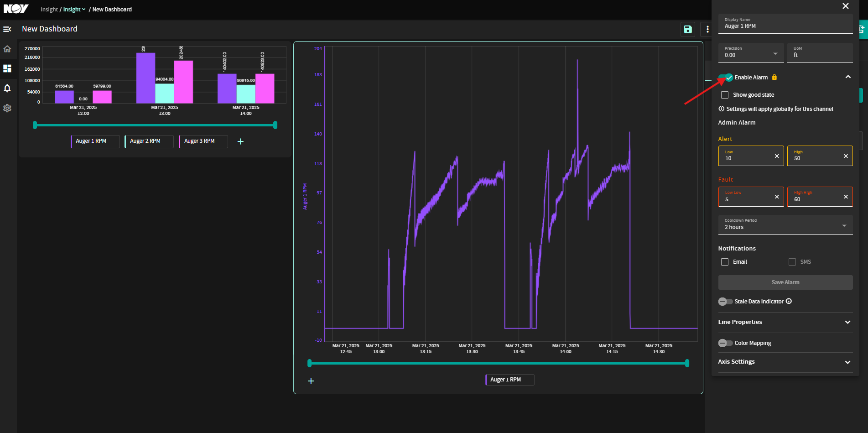The width and height of the screenshot is (868, 433).
Task: Open the Insight breadcrumb menu
Action: pyautogui.click(x=74, y=10)
